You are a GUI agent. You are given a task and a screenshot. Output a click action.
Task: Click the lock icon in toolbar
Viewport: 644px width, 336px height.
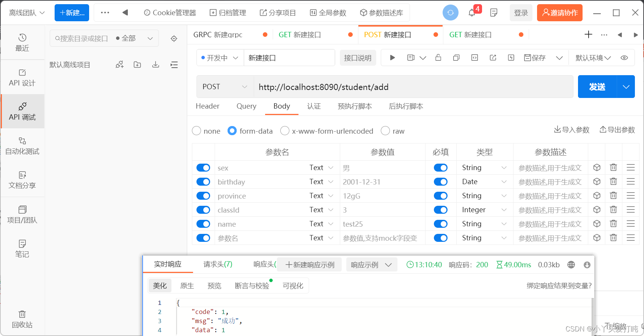pos(438,58)
